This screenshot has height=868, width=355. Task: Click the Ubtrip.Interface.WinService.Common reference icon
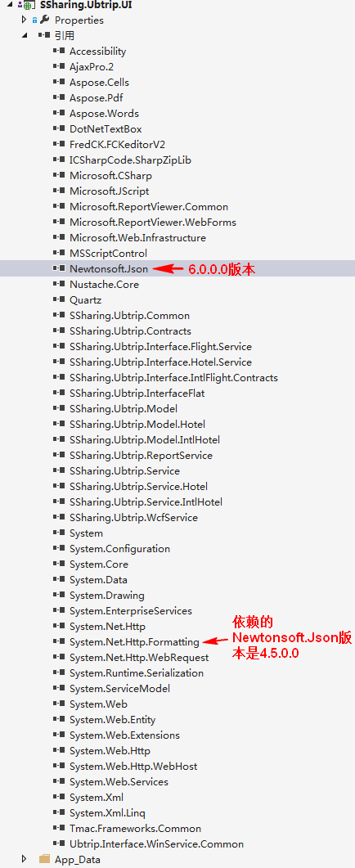pyautogui.click(x=59, y=843)
